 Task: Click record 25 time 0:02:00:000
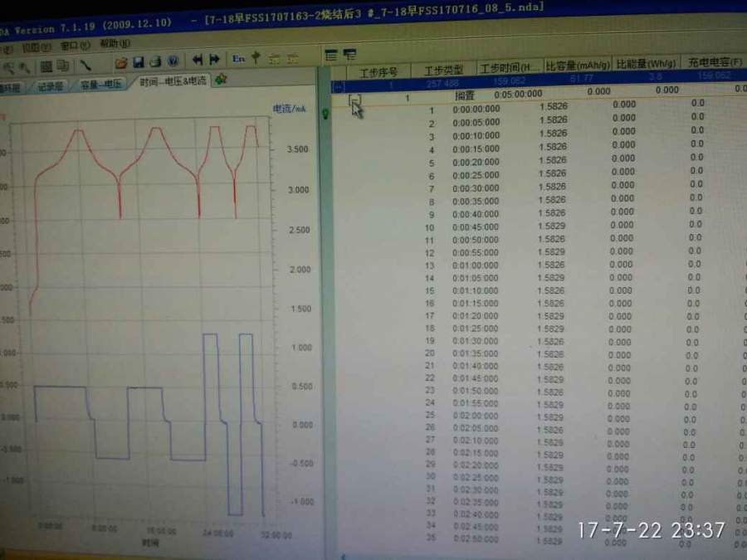click(476, 416)
